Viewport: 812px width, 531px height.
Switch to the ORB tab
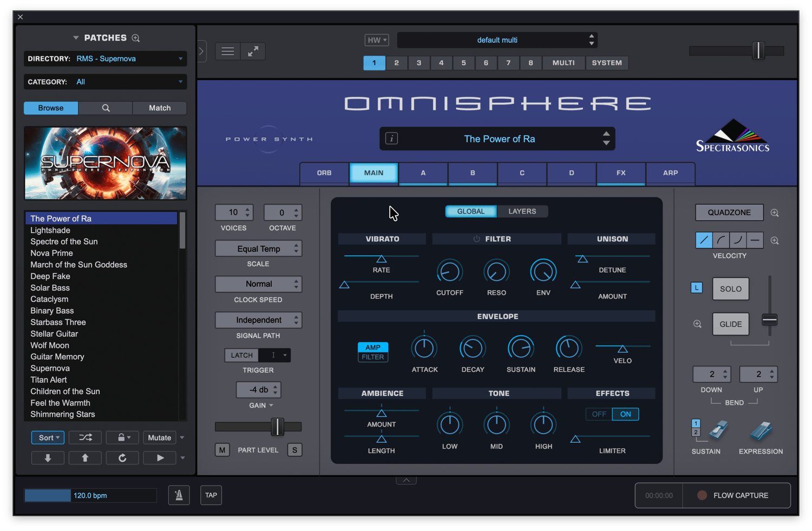[324, 173]
